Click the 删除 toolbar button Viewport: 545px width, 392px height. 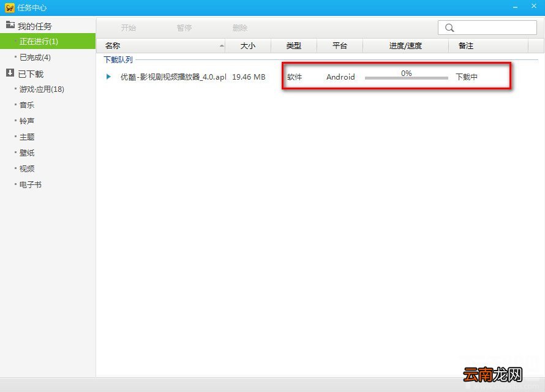(x=240, y=28)
